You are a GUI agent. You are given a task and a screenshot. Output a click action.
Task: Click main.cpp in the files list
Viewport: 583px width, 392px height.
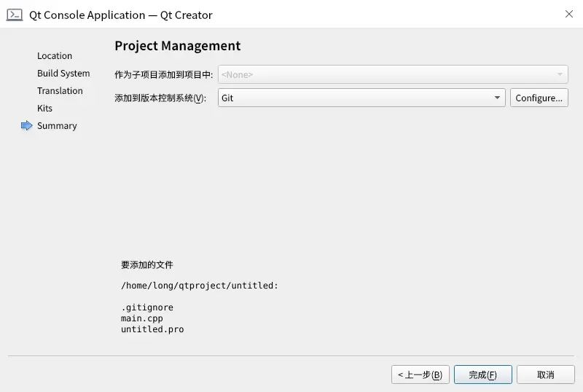[x=142, y=318]
